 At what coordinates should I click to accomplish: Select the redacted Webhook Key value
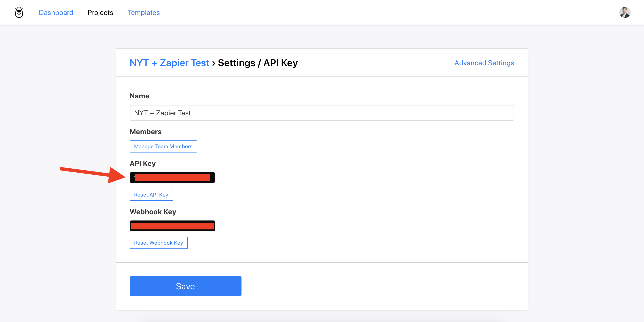pyautogui.click(x=172, y=226)
